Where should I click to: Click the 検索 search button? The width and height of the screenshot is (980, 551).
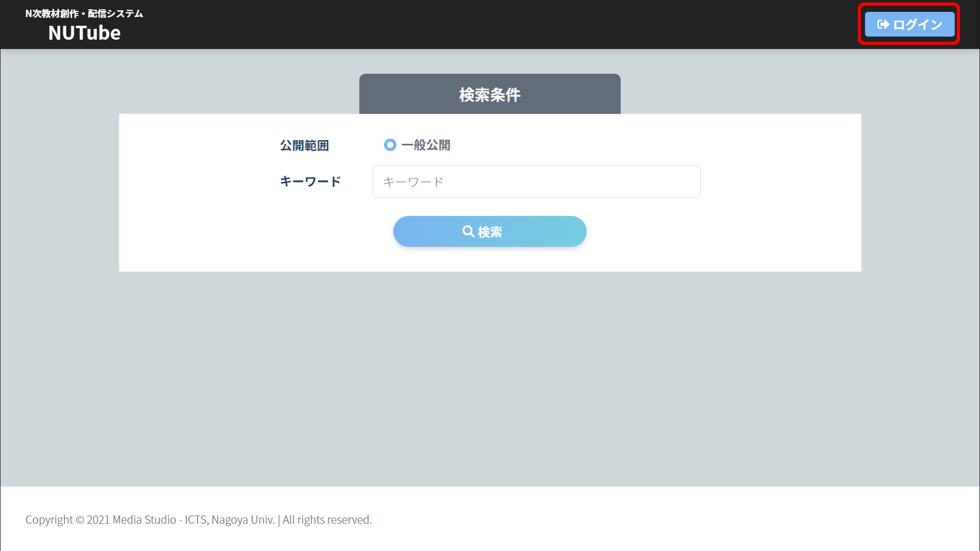(490, 231)
